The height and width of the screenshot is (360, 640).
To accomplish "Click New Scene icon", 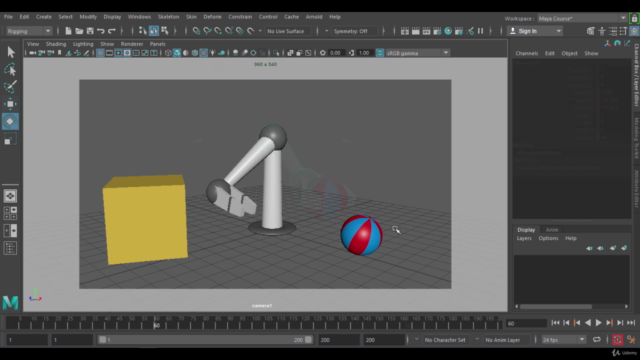I will 68,31.
